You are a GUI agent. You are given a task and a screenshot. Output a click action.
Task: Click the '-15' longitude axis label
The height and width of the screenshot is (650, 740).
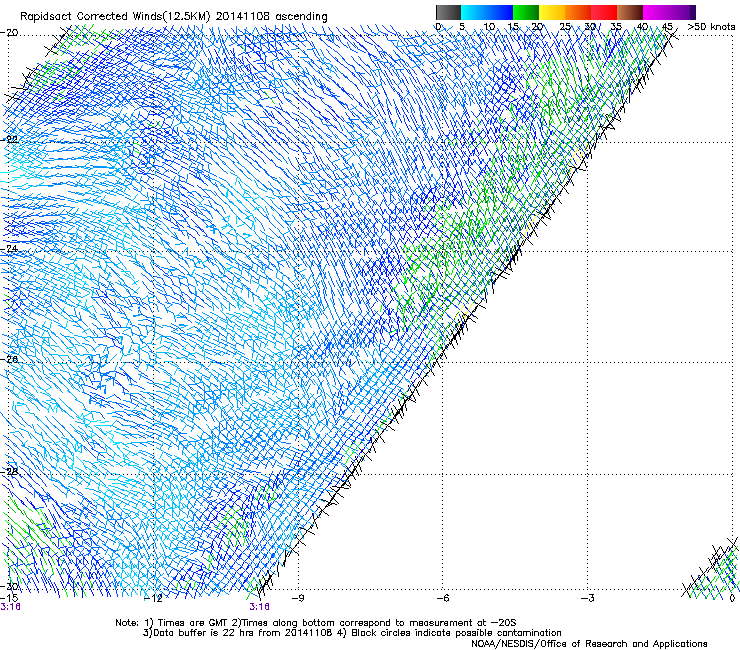[9, 598]
